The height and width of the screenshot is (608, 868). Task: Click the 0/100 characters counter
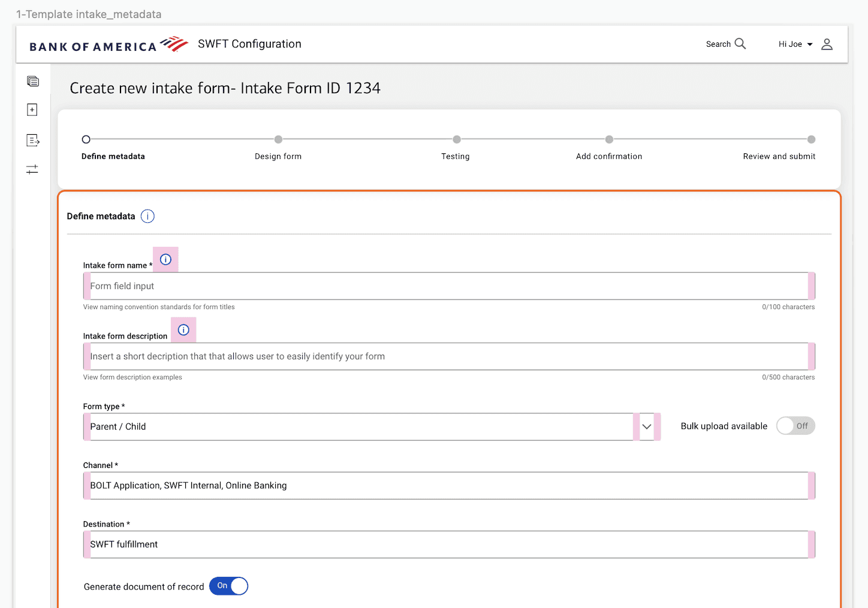click(x=788, y=307)
